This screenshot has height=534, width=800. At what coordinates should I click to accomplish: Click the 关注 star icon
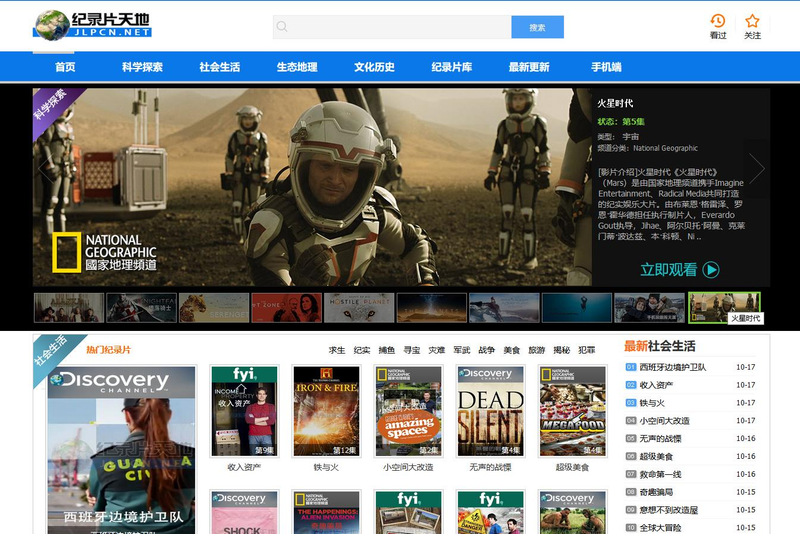(x=752, y=21)
